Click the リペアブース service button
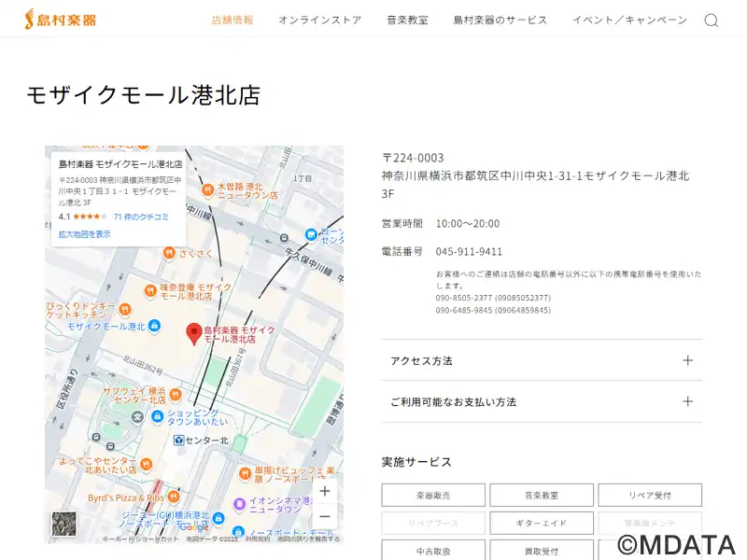The width and height of the screenshot is (747, 560). point(433,523)
